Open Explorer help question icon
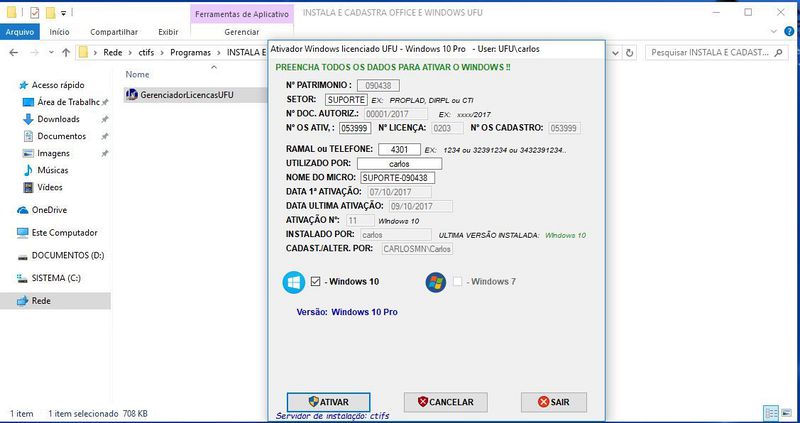This screenshot has width=800, height=423. point(788,32)
